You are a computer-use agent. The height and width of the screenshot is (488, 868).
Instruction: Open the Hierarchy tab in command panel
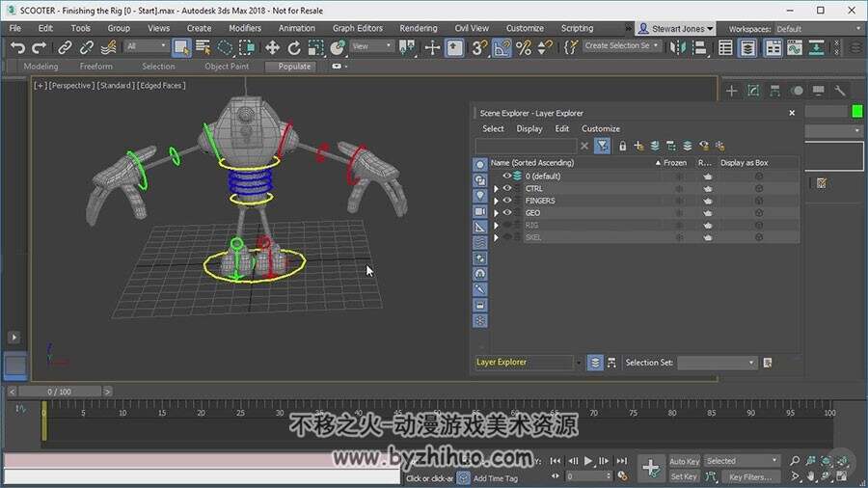click(775, 91)
